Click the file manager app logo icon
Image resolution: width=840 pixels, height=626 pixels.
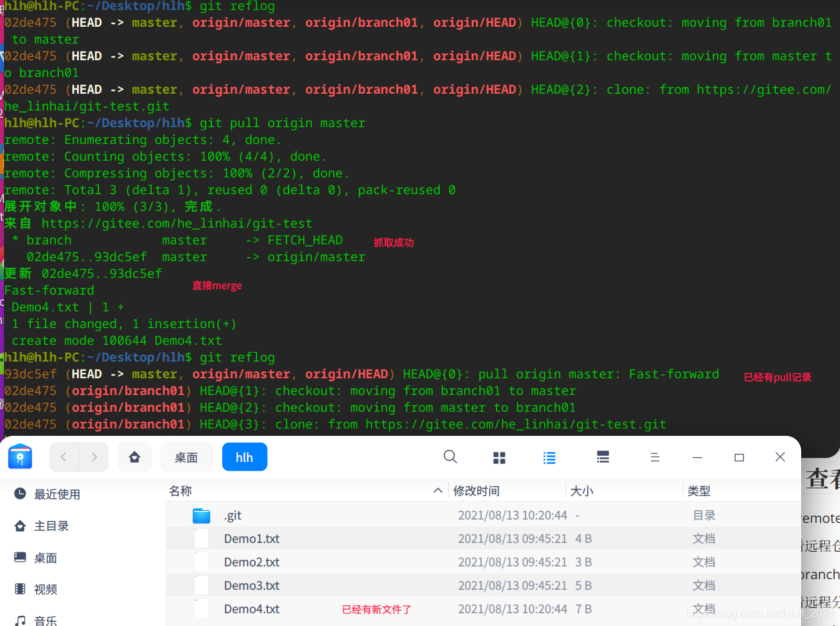[20, 457]
